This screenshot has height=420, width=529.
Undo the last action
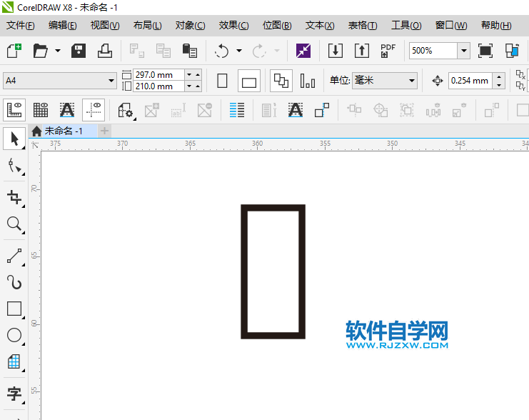221,51
